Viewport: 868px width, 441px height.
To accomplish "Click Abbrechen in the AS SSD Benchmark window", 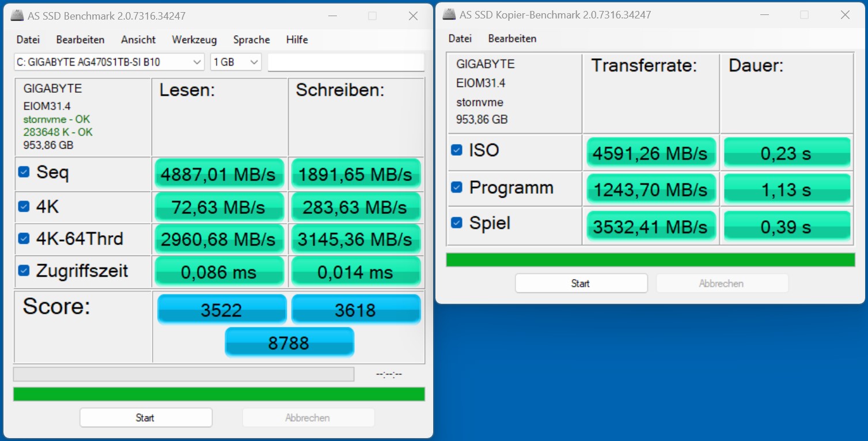I will click(308, 417).
